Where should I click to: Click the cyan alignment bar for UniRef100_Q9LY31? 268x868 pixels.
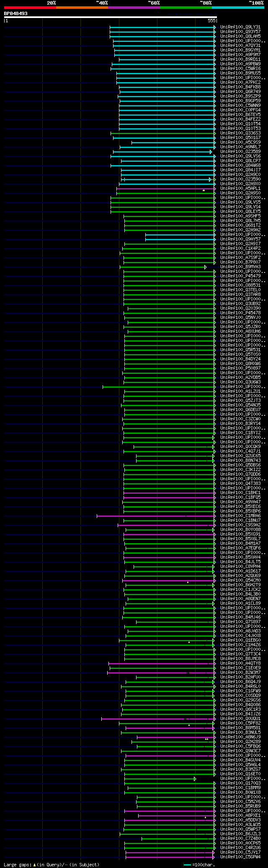click(163, 27)
